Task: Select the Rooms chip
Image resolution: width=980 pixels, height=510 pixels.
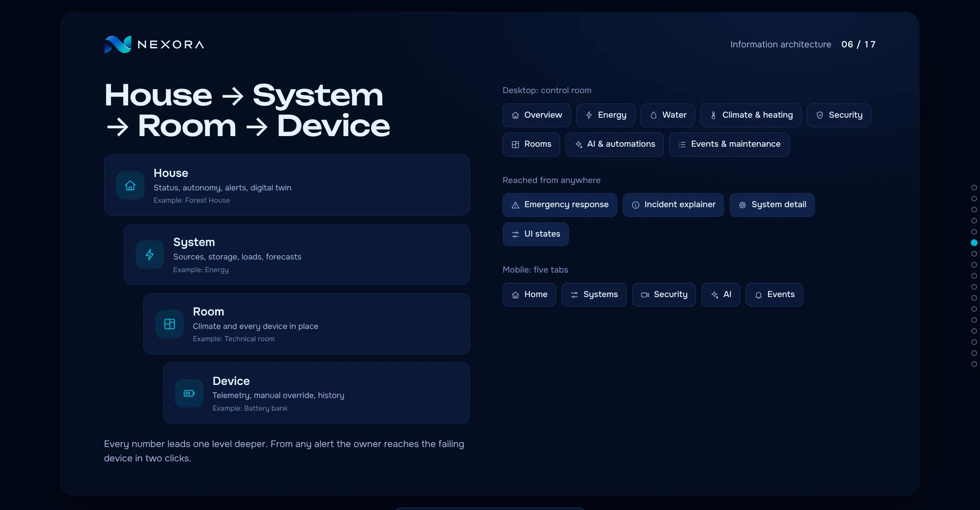Action: coord(531,145)
